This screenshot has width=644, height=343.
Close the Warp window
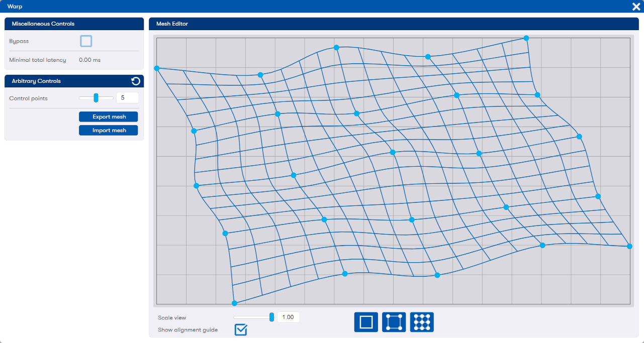[x=636, y=7]
